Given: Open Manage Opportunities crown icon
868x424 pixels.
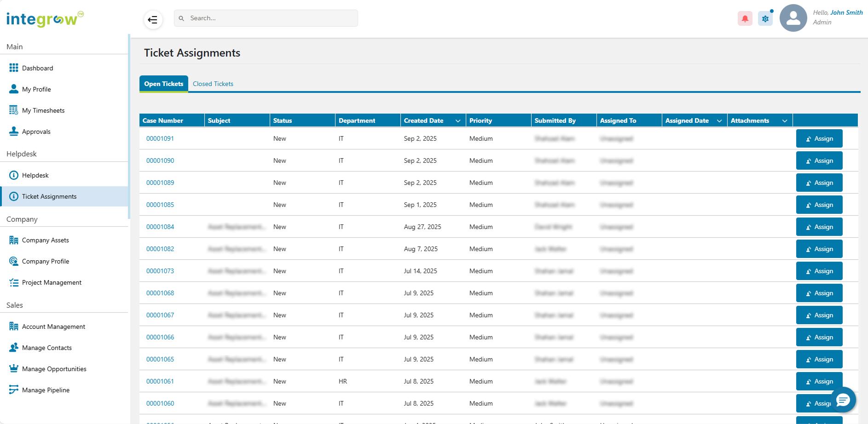Looking at the screenshot, I should pos(14,369).
